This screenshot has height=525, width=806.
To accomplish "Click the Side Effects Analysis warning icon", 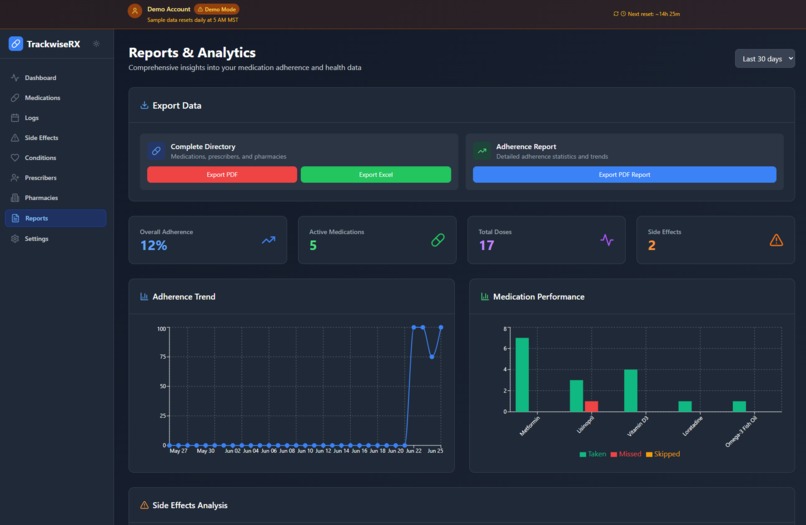I will pyautogui.click(x=144, y=505).
